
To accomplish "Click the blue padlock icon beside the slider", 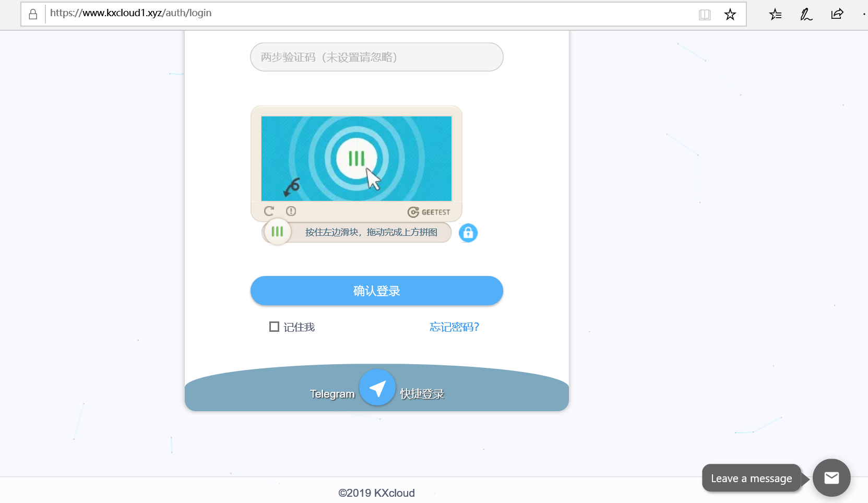I will tap(468, 232).
